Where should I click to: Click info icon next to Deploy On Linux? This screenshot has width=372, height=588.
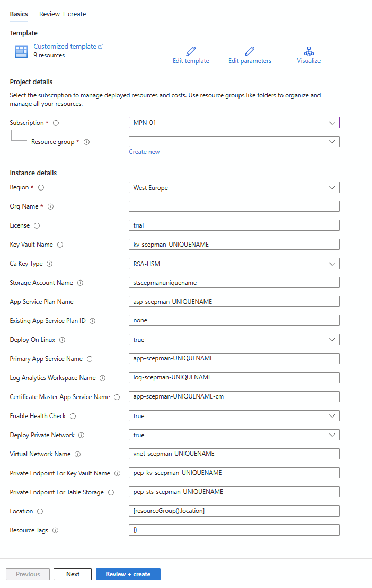62,340
